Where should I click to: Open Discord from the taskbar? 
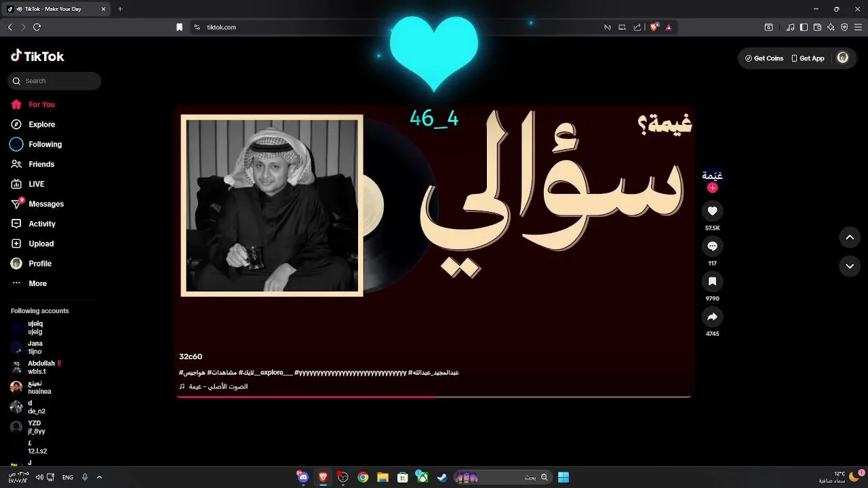pyautogui.click(x=303, y=477)
